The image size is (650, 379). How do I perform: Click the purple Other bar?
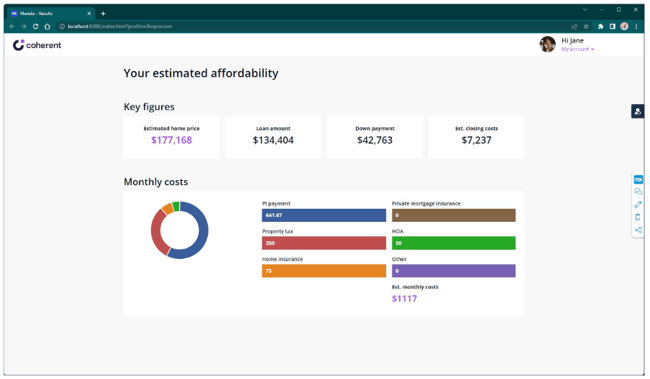tap(454, 271)
